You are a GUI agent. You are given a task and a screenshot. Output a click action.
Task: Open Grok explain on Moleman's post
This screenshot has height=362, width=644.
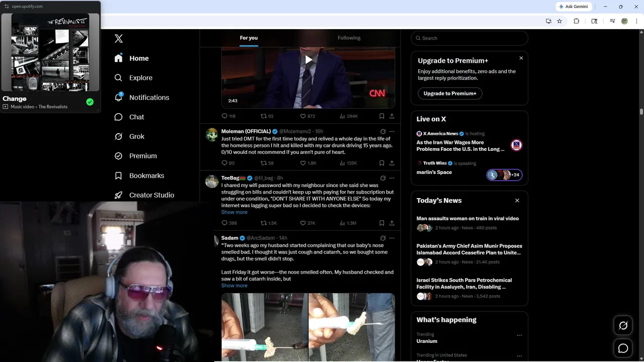pos(383,131)
